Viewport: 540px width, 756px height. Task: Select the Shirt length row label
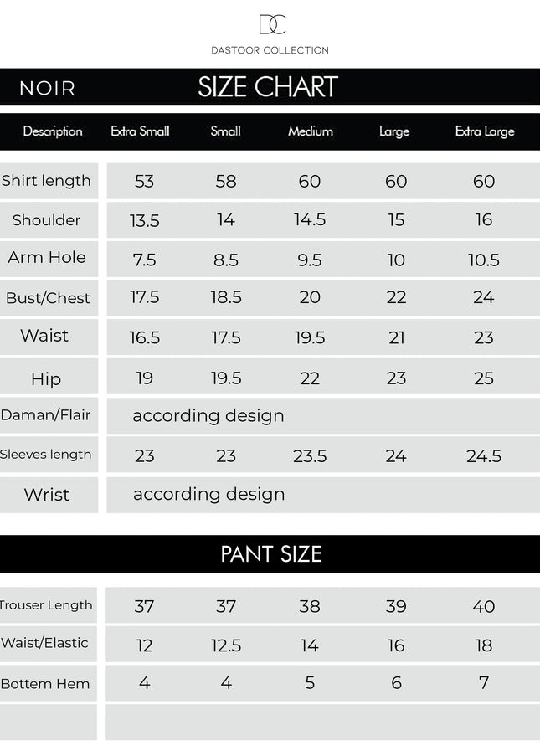click(47, 181)
